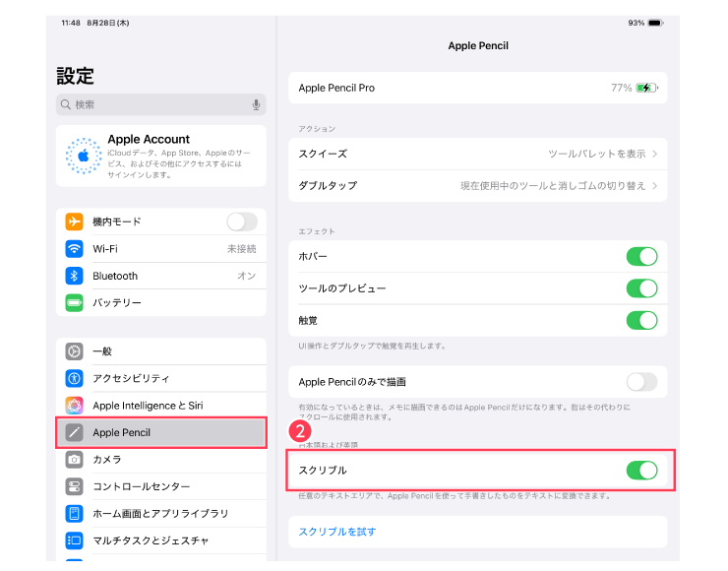Tap the Wi-Fi icon in sidebar
The image size is (728, 571).
pos(75,248)
